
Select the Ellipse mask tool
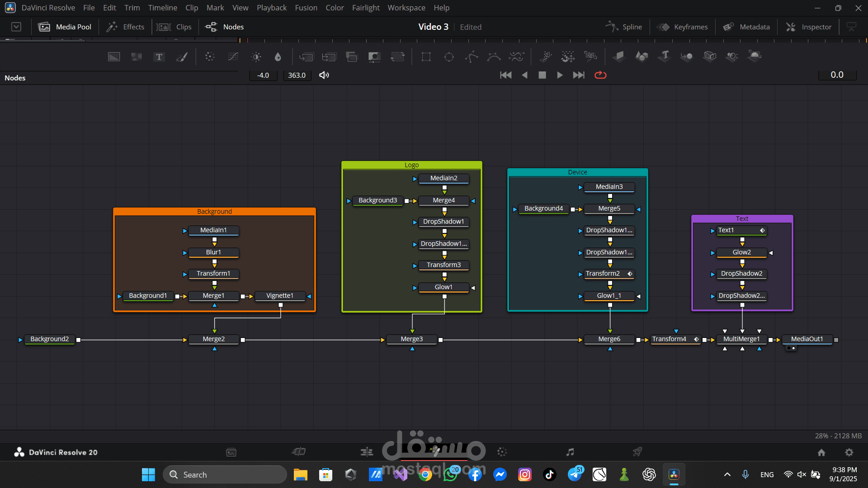coord(449,57)
